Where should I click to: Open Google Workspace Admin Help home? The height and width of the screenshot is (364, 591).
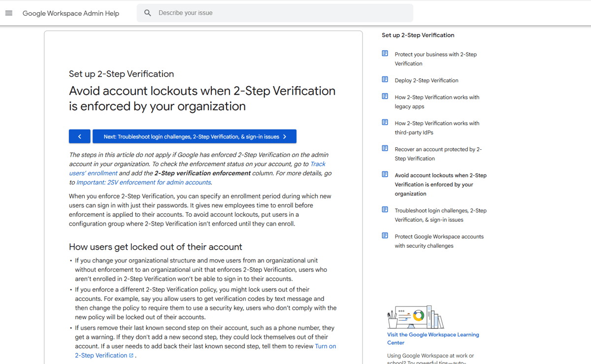click(71, 13)
